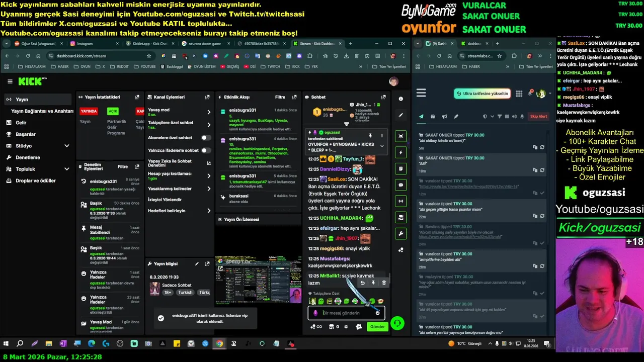Viewport: 644px width, 362px height.
Task: Open the emoji picker in the message box
Action: (x=377, y=313)
